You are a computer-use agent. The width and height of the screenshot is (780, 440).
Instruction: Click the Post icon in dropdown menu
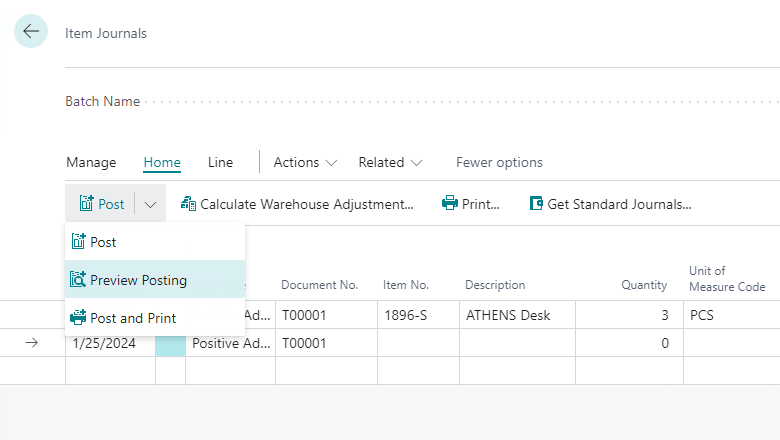[78, 242]
